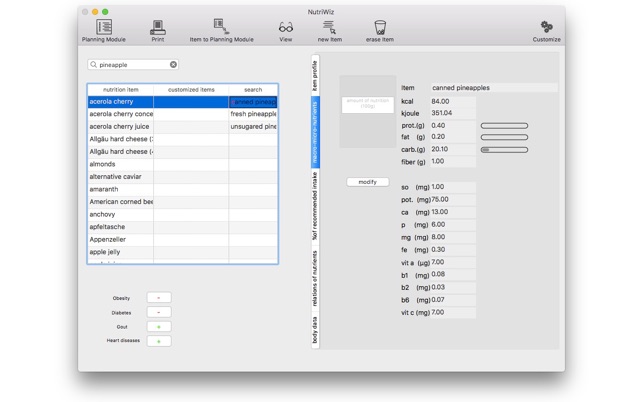Select the body data tab
643x402 pixels.
click(x=315, y=330)
